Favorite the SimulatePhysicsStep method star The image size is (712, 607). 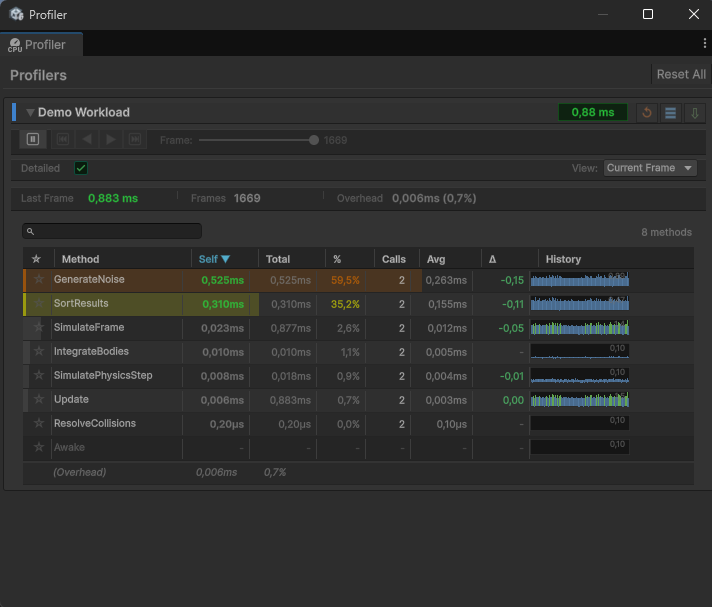tap(39, 375)
